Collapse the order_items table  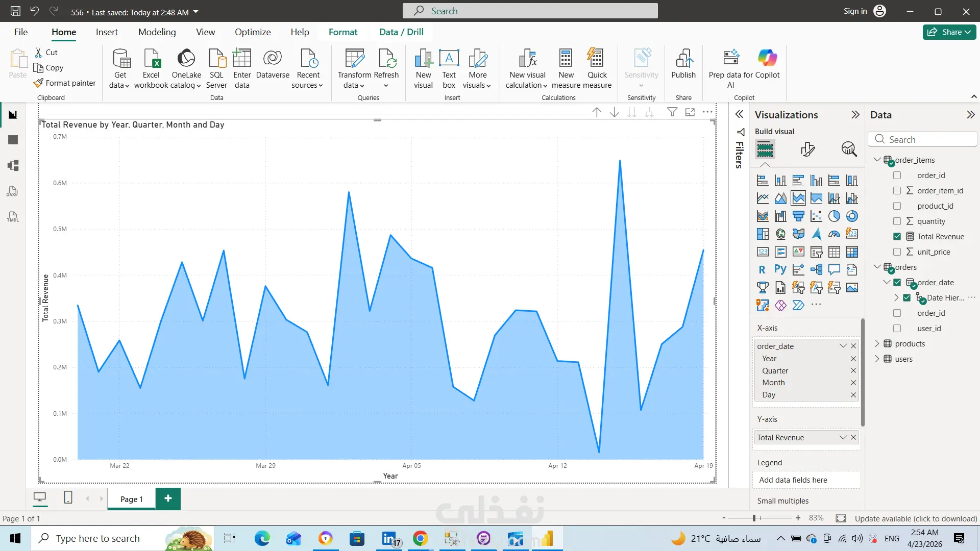pyautogui.click(x=877, y=160)
